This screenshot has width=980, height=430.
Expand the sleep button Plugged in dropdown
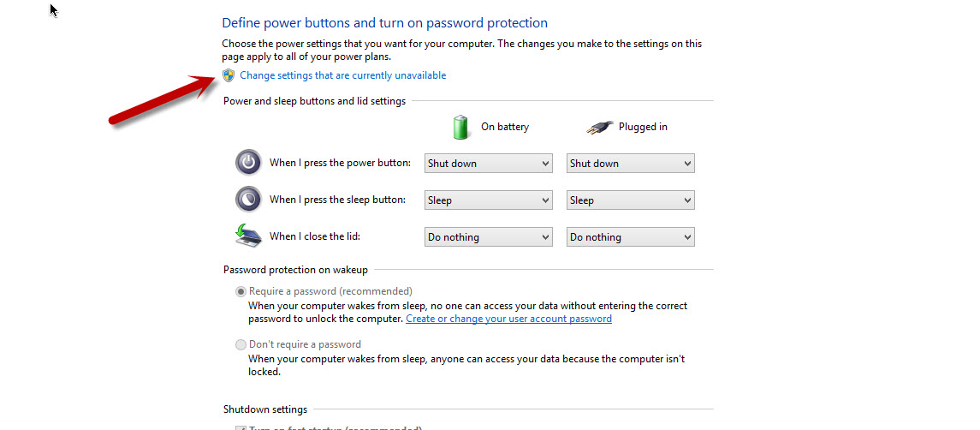click(631, 200)
